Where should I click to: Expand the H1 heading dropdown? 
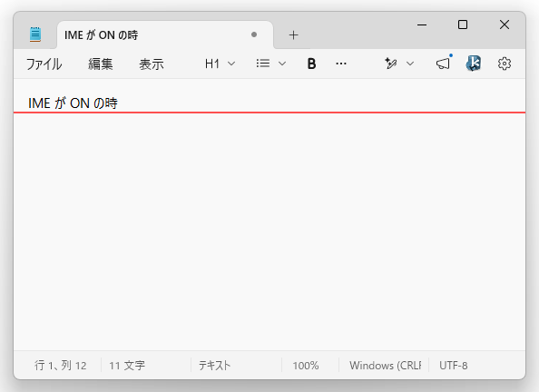pos(220,64)
